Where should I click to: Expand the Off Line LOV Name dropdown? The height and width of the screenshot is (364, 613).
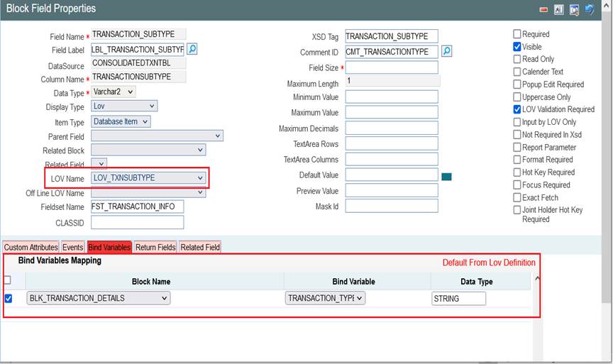148,192
